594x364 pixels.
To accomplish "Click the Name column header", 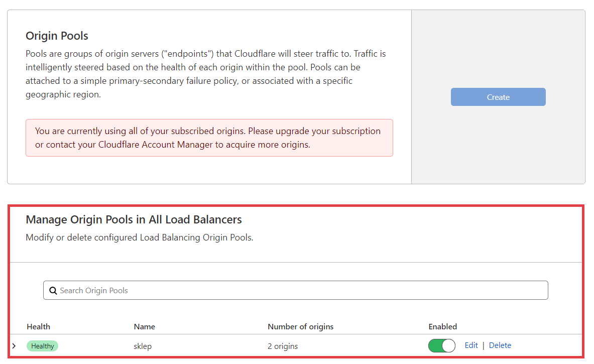I will [144, 327].
